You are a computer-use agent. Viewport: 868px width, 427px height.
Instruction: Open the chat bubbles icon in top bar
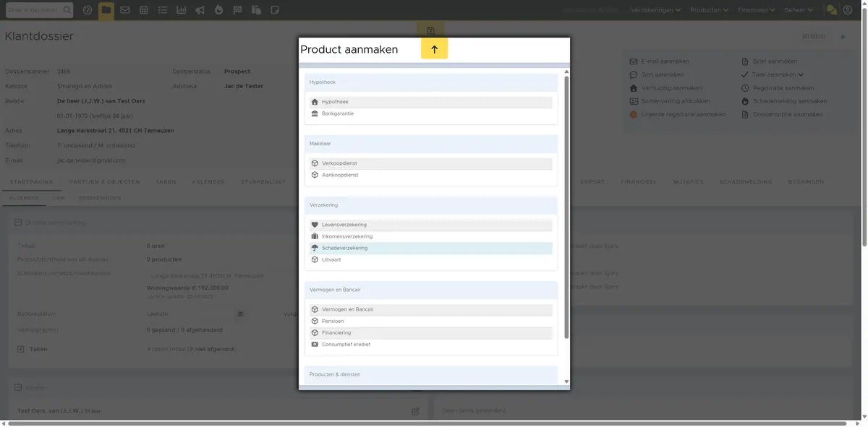click(832, 10)
